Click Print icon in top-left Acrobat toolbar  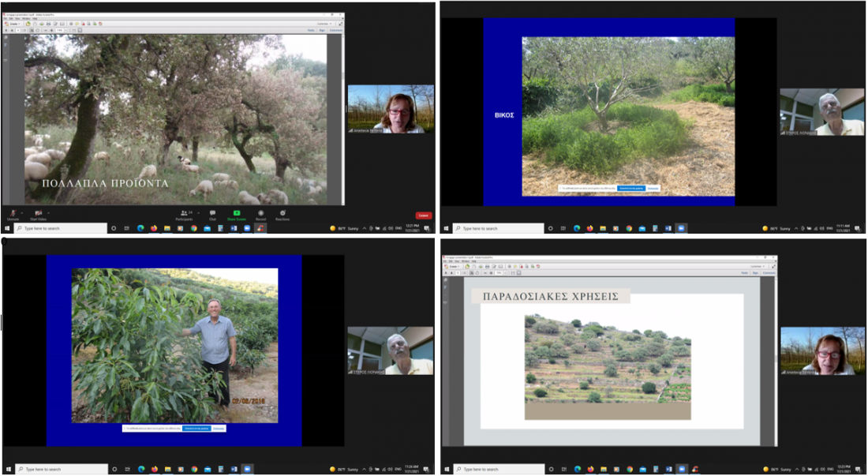[x=48, y=24]
